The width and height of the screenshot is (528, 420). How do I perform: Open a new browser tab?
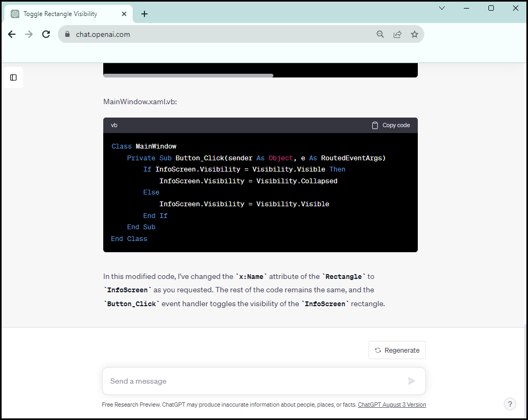(x=144, y=14)
